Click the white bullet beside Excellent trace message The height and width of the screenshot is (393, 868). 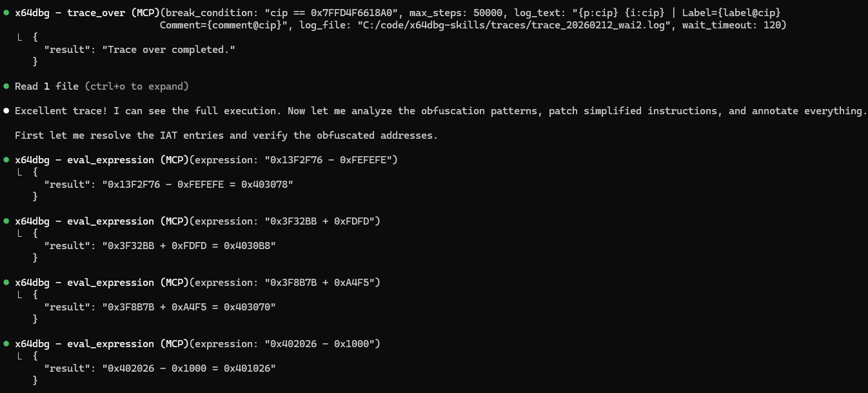pos(6,111)
